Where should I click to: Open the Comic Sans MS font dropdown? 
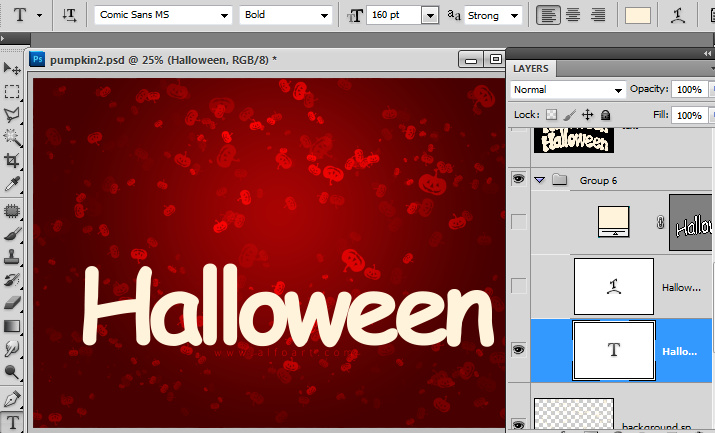click(x=163, y=15)
